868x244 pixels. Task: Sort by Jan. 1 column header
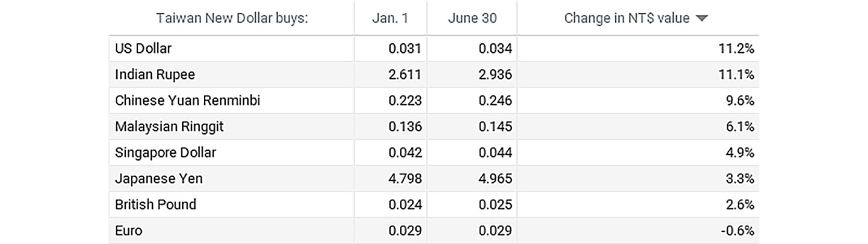(390, 18)
